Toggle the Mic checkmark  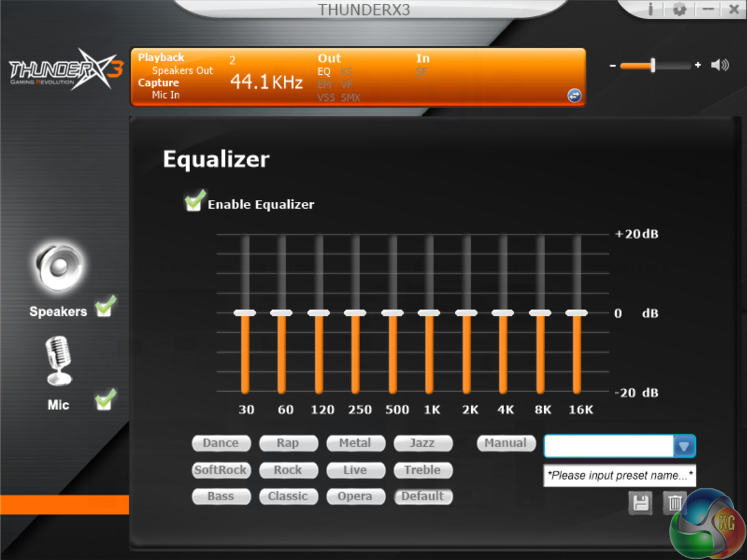tap(105, 399)
